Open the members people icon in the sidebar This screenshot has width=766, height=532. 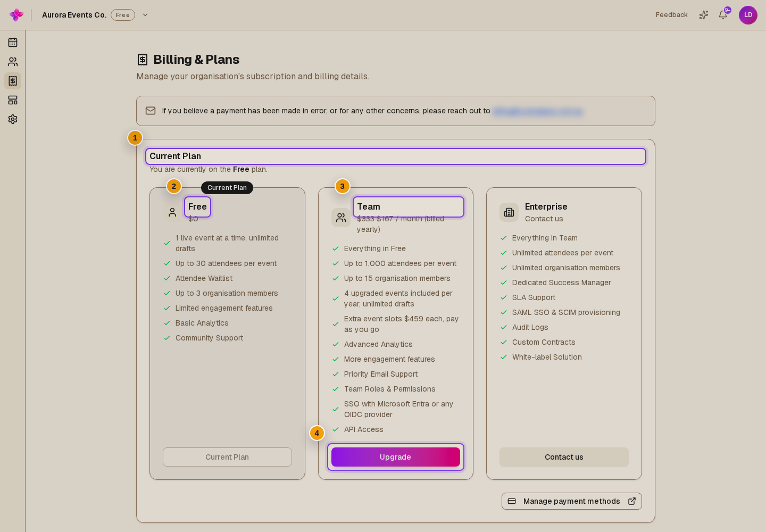(13, 62)
